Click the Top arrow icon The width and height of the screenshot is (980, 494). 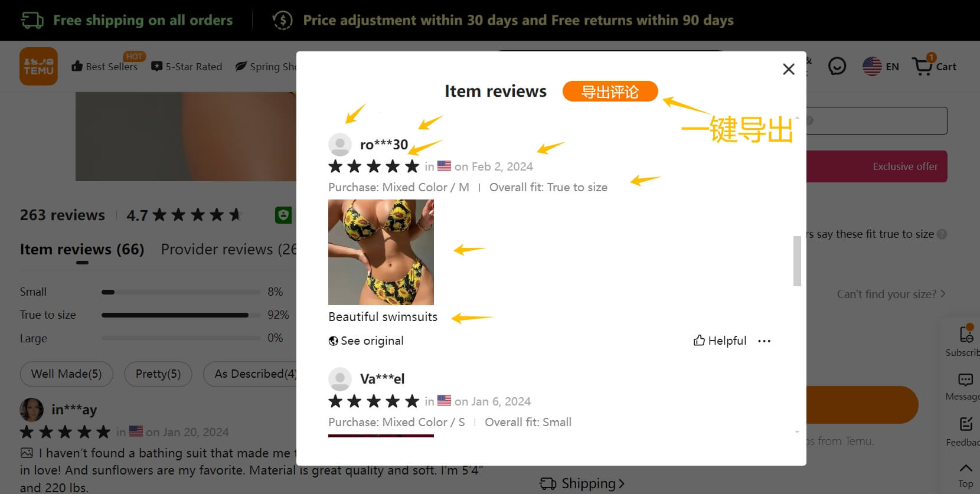point(965,468)
